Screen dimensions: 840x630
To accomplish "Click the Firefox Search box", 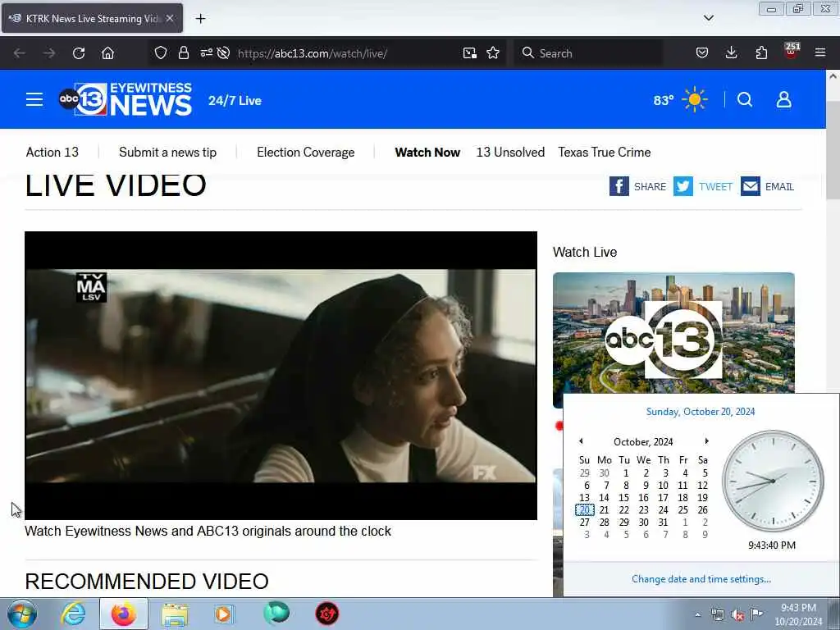I will tap(589, 53).
